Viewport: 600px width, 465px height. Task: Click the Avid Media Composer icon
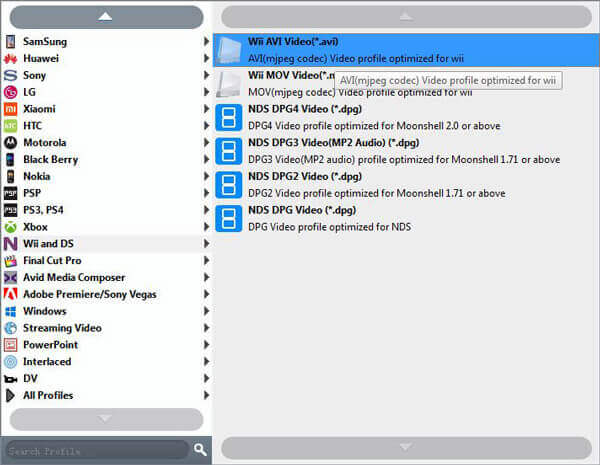point(10,277)
